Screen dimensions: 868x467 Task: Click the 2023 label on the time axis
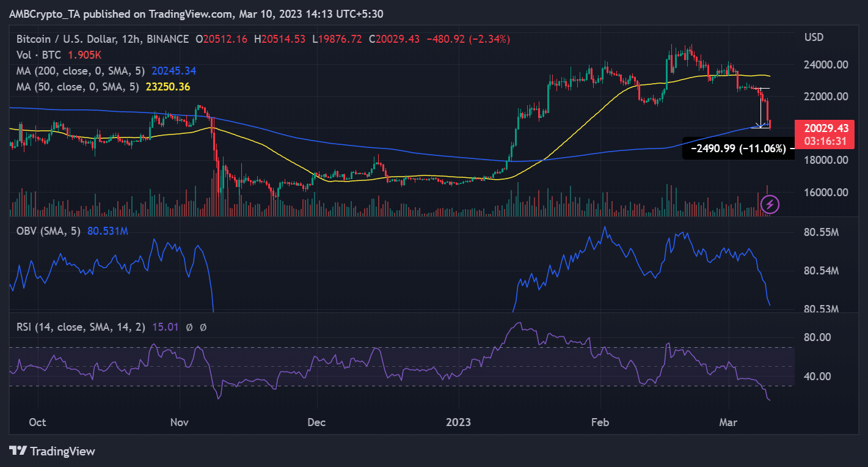point(459,422)
